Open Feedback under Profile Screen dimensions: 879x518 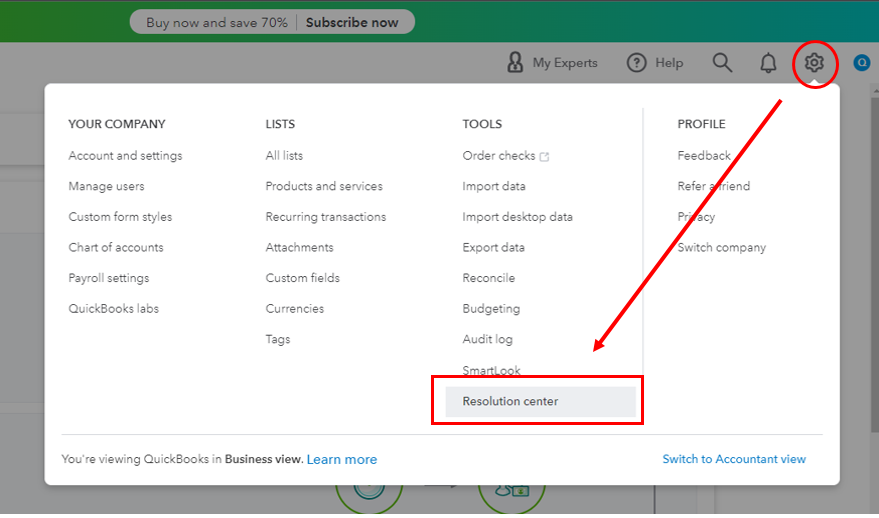tap(704, 155)
